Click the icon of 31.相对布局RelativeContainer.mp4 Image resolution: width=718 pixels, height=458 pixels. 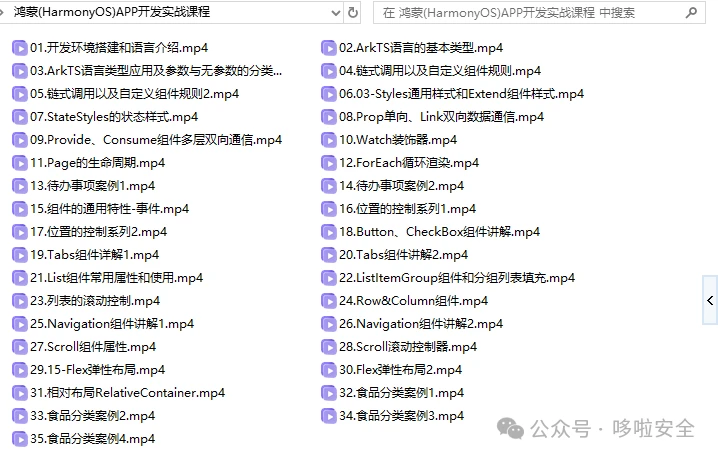pos(20,393)
